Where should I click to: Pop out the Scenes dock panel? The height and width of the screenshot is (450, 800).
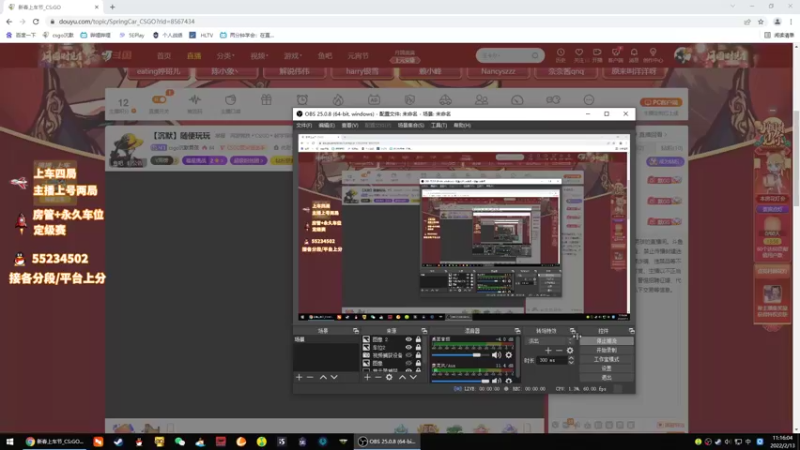pos(356,331)
